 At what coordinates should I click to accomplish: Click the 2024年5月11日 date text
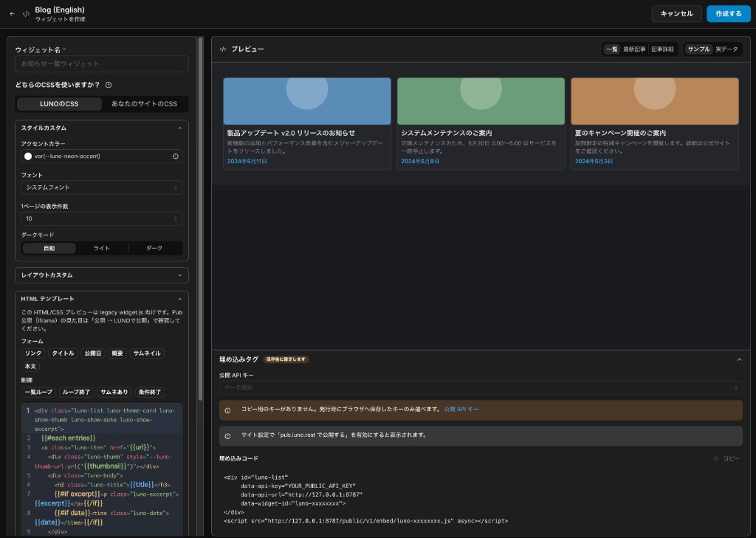click(247, 162)
